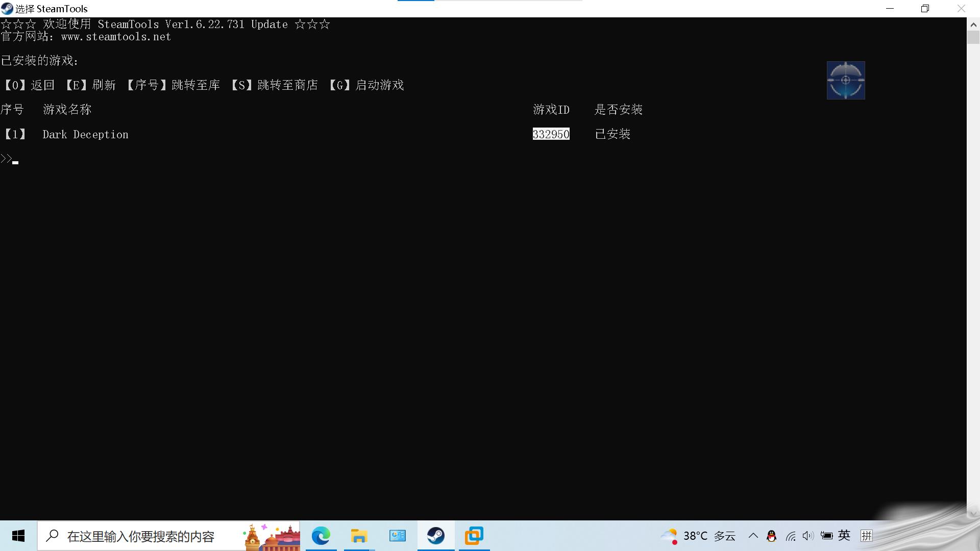Click the SteamTools icon in title bar
This screenshot has width=980, height=551.
7,9
